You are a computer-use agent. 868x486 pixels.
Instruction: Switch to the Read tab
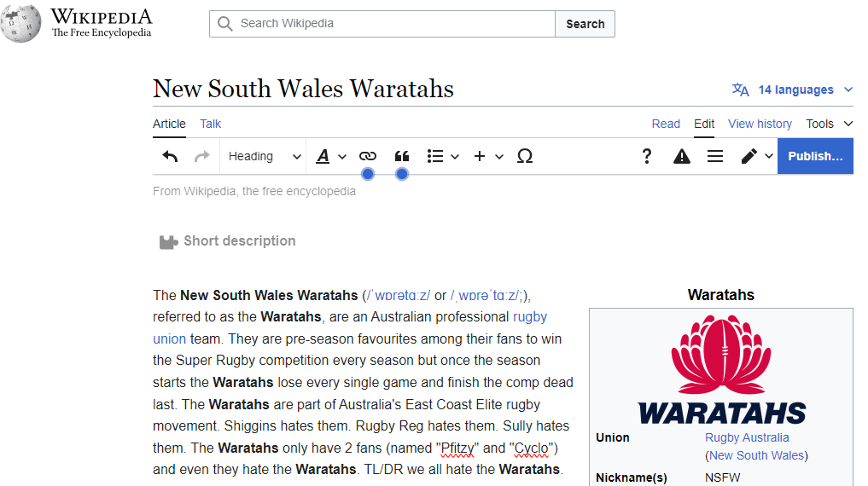point(666,124)
